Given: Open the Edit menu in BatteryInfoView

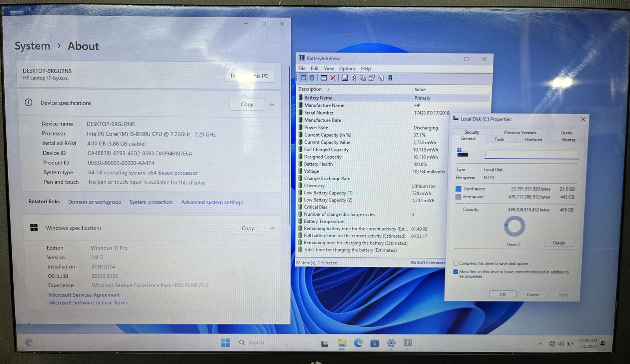Looking at the screenshot, I should [x=314, y=68].
